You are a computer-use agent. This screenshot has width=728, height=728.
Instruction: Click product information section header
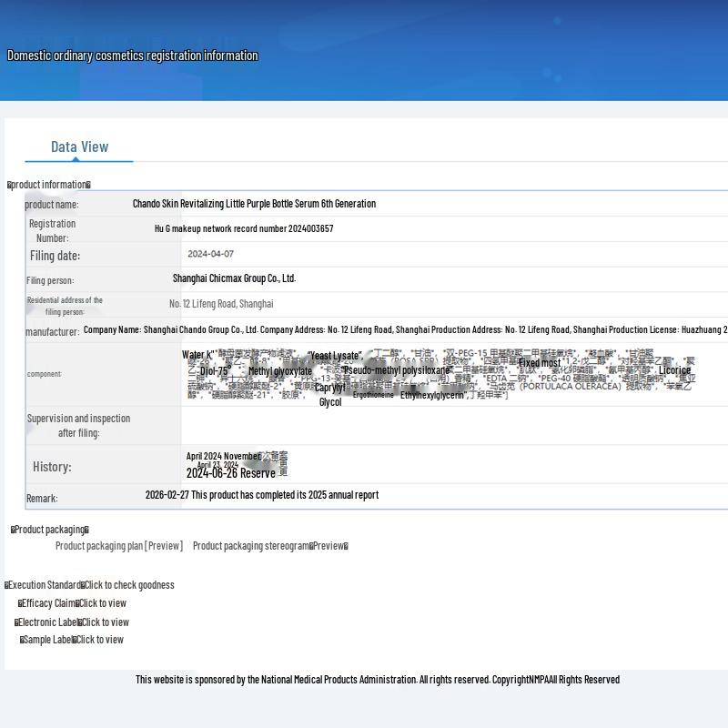pyautogui.click(x=49, y=185)
